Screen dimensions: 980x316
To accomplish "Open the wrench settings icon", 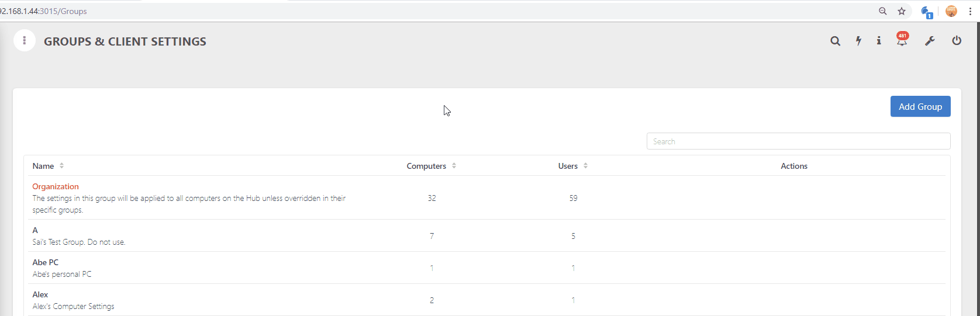I will tap(929, 41).
